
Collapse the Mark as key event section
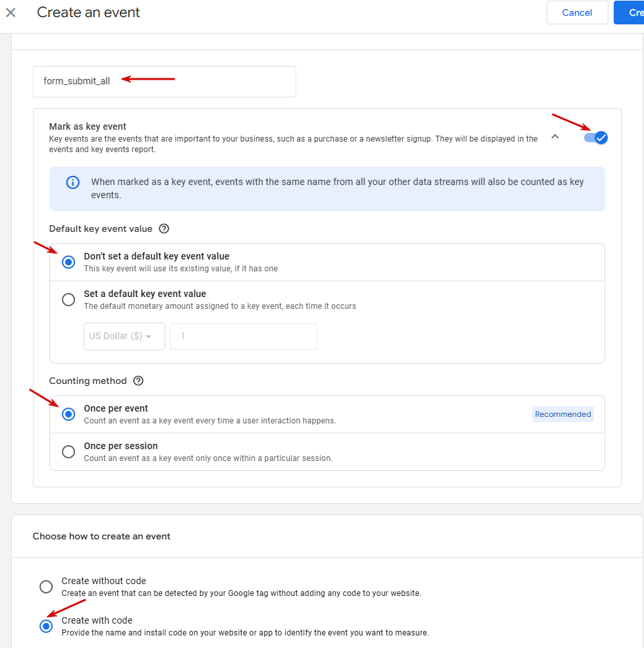point(555,137)
